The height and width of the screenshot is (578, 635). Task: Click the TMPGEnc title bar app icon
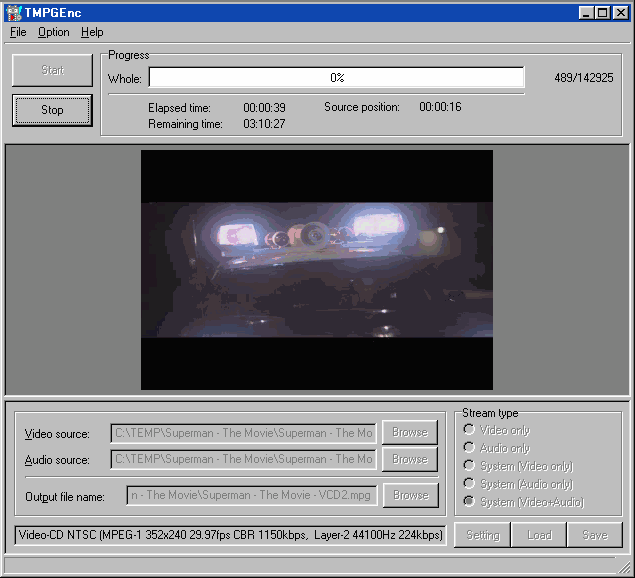14,12
